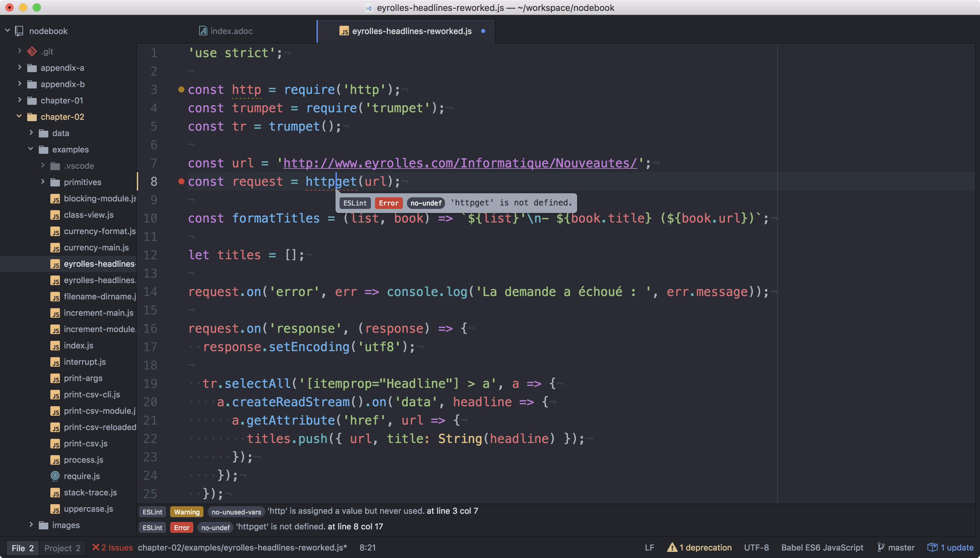
Task: Click the git diamond icon in tree
Action: point(32,51)
